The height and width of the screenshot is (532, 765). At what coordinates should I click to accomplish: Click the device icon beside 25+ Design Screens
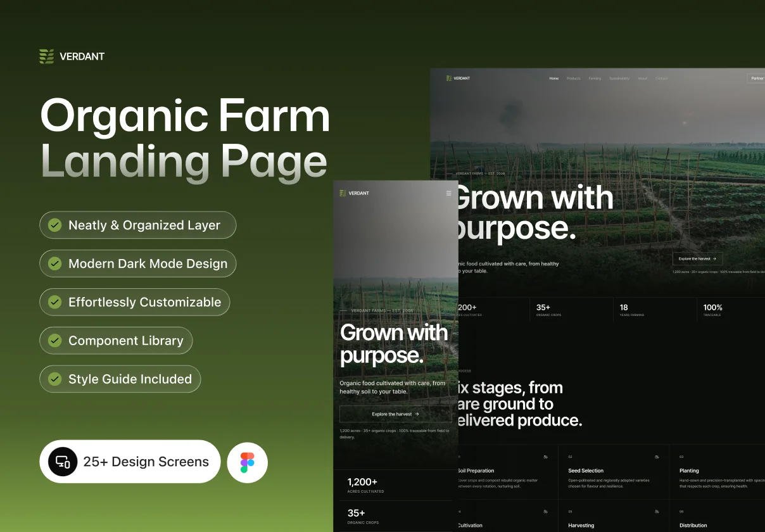pos(63,462)
